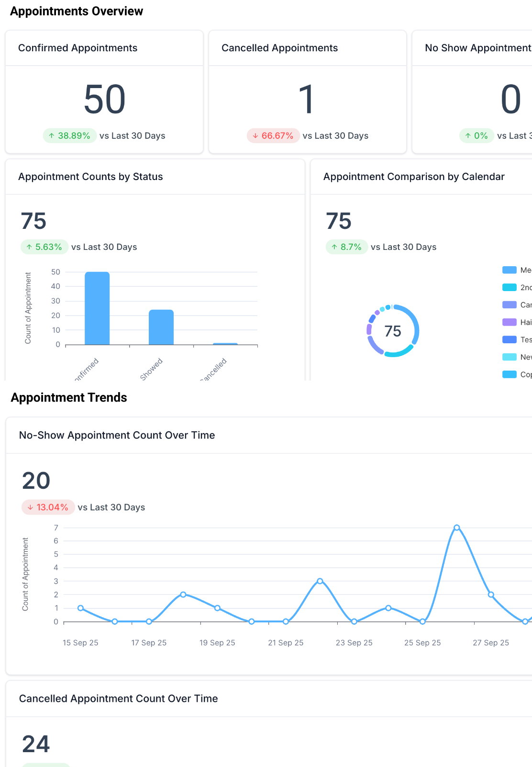Click the up arrow in the 0% badge

[468, 136]
